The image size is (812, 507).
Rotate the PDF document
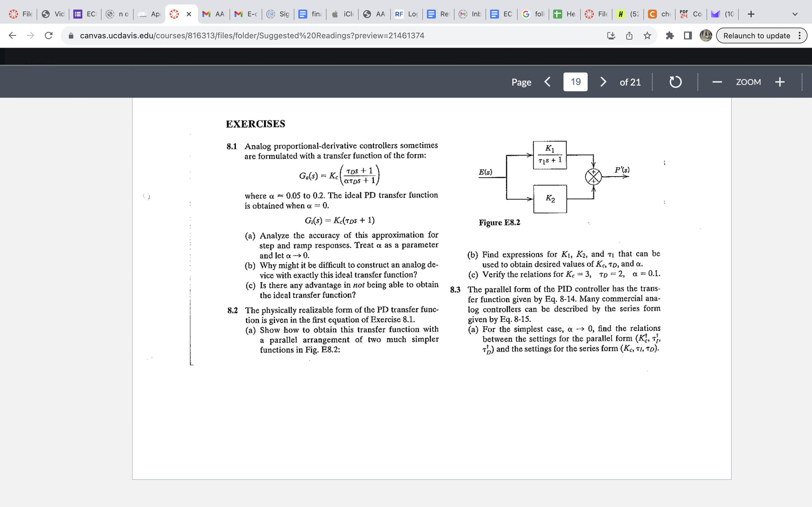pyautogui.click(x=675, y=81)
